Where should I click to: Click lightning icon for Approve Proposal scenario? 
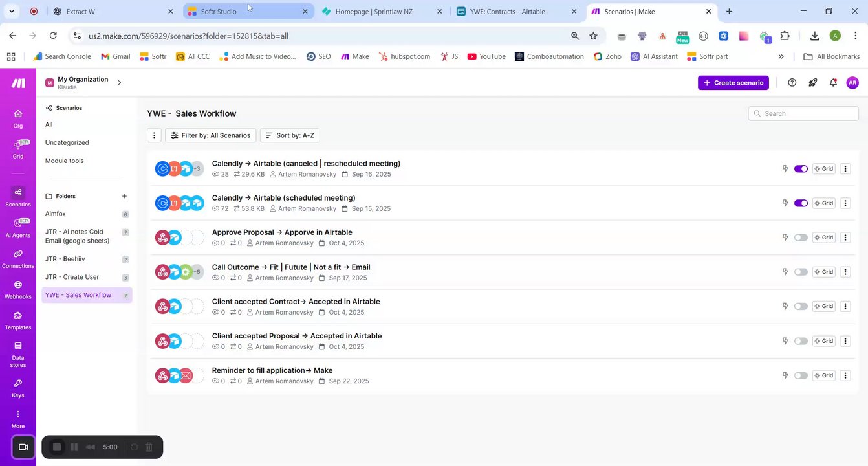pos(785,238)
